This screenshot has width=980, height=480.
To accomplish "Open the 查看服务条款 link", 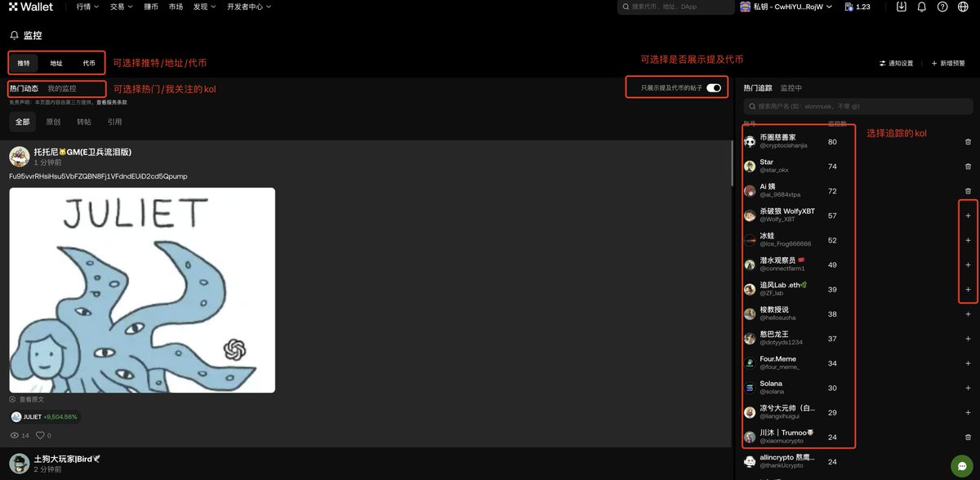I will click(x=112, y=103).
